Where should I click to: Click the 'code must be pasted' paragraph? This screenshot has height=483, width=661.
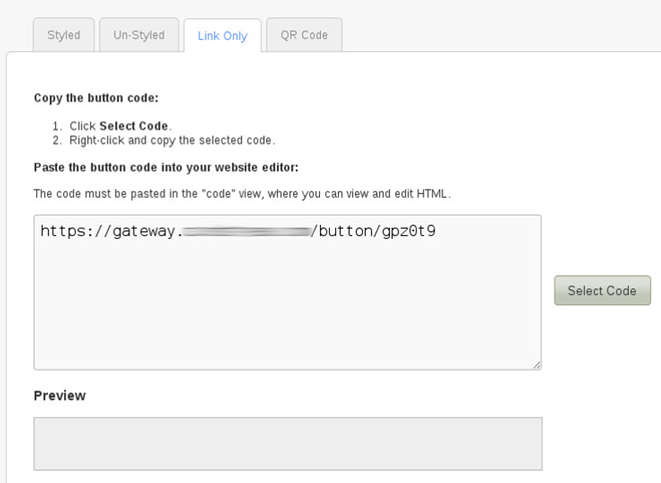pos(242,194)
